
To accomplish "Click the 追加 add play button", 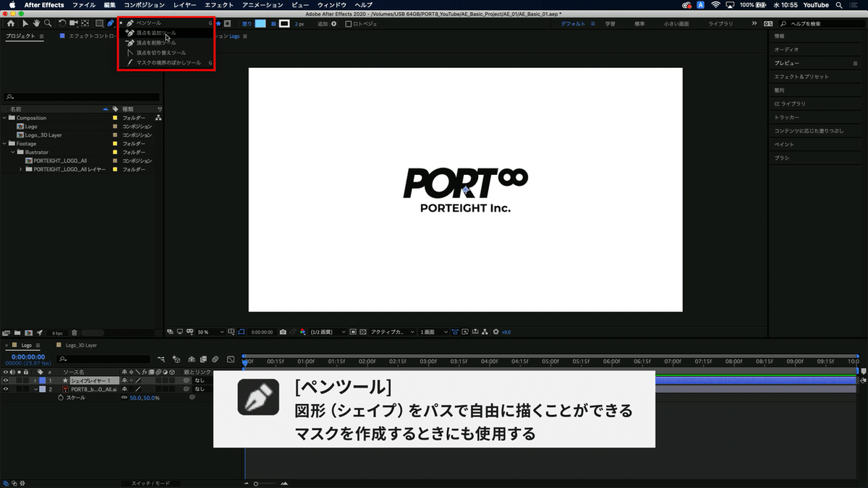I will (x=333, y=23).
